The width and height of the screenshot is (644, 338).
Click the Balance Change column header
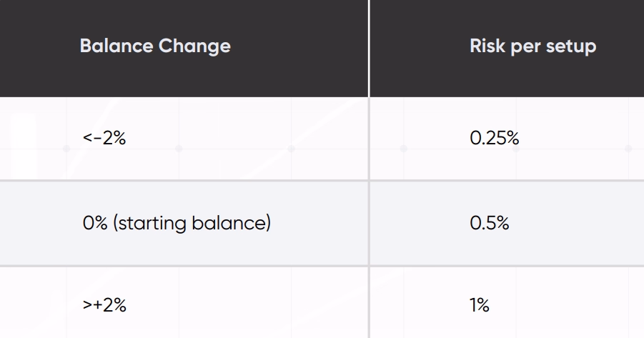(x=155, y=46)
